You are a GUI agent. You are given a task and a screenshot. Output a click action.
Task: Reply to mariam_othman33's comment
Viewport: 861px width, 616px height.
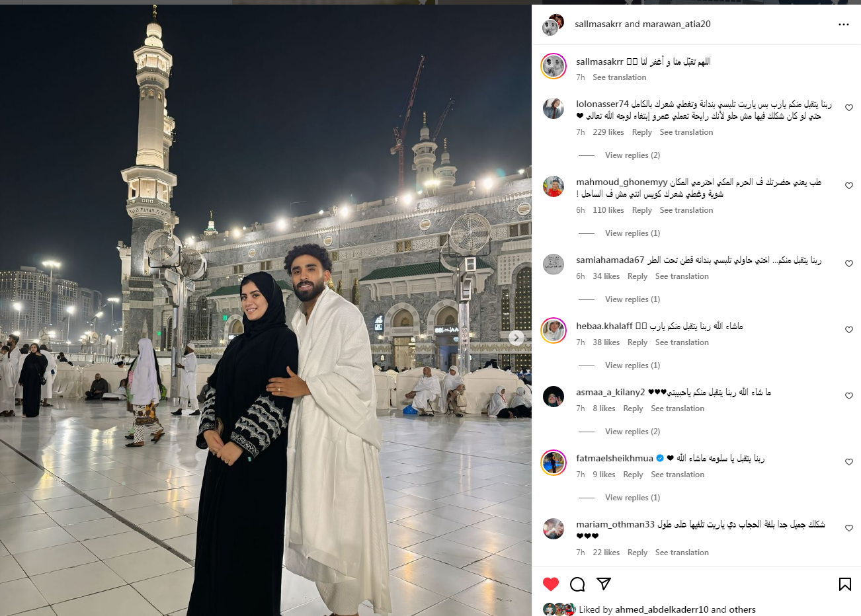click(637, 553)
